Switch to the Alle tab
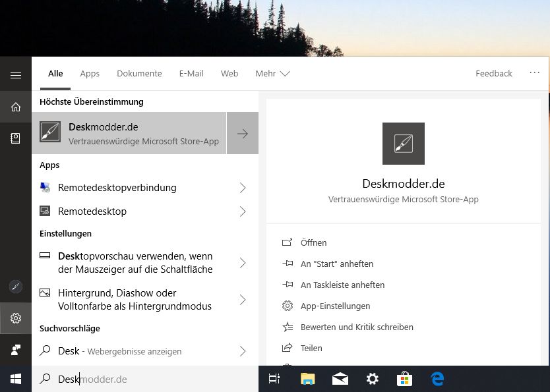 [x=55, y=74]
